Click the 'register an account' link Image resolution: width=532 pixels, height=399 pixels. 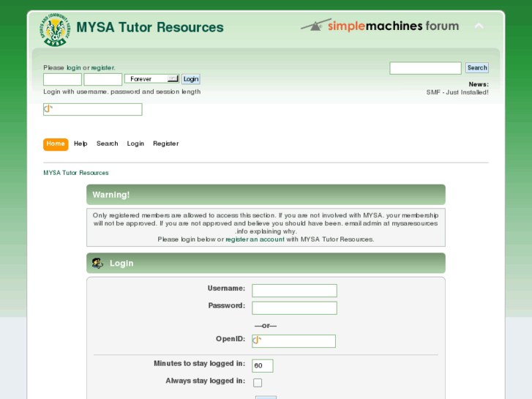point(255,239)
